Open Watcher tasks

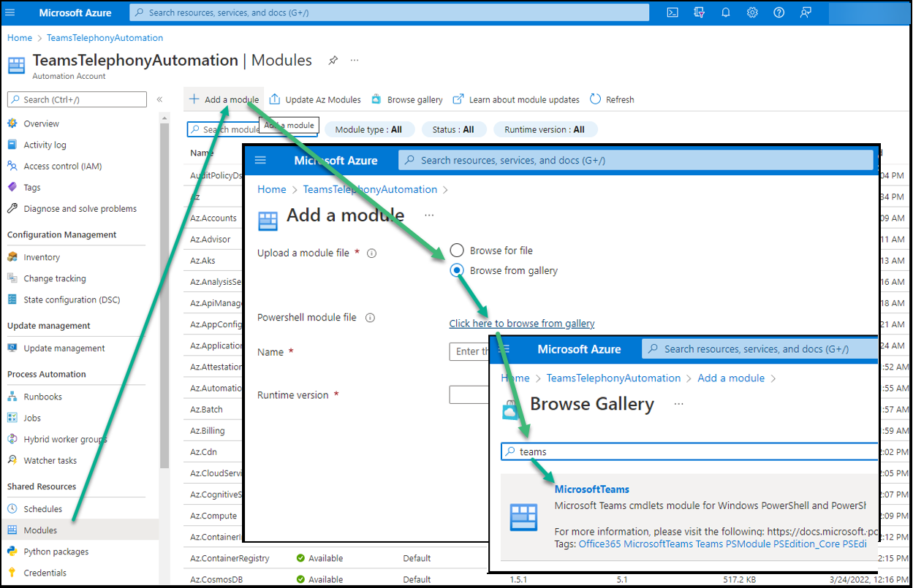tap(50, 460)
